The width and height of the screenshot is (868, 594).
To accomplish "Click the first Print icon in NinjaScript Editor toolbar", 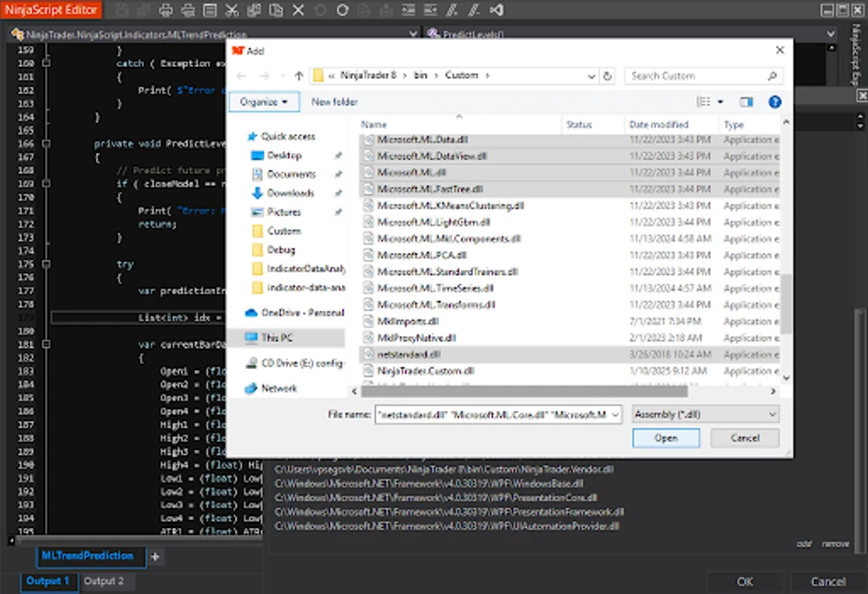I will point(165,10).
